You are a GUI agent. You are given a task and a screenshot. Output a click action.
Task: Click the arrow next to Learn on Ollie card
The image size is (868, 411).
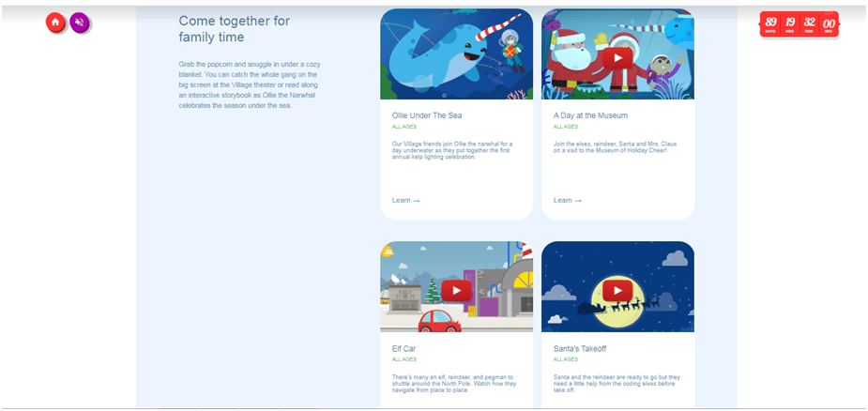click(x=417, y=201)
